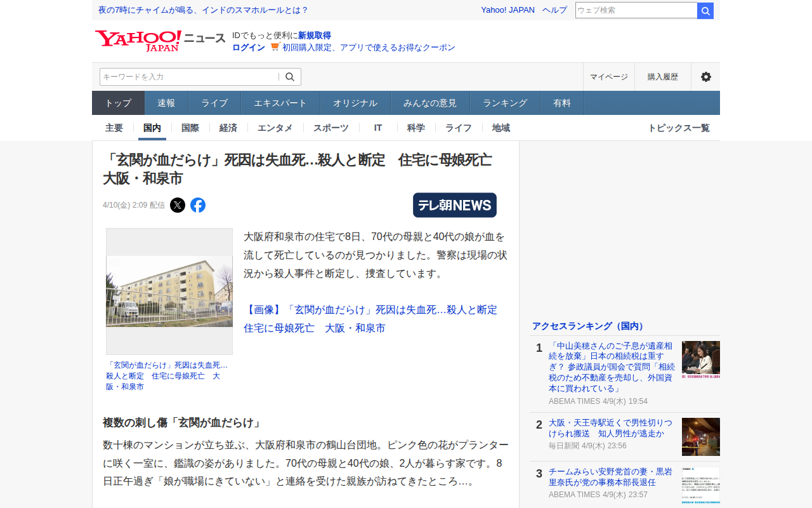Open the エンタメ category
Screen dimensions: 812x508
pyautogui.click(x=275, y=128)
